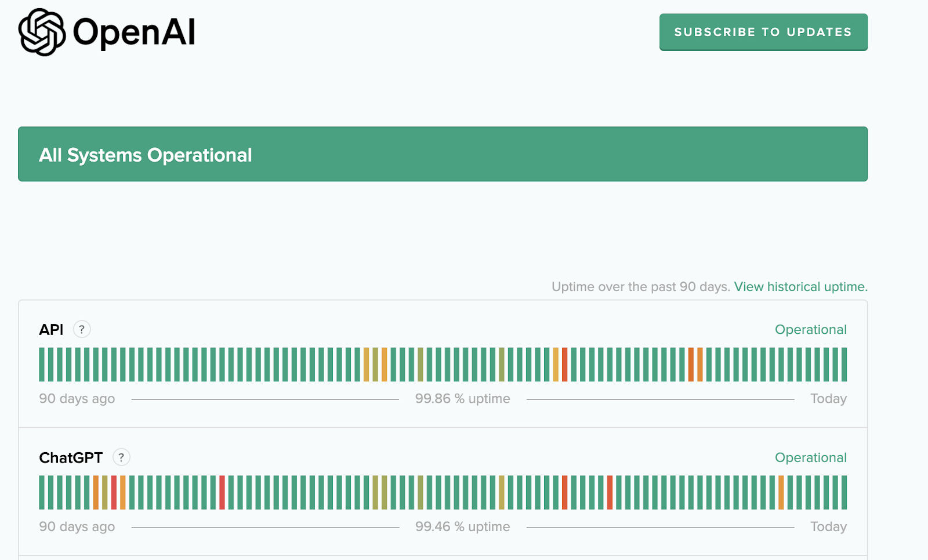This screenshot has width=928, height=560.
Task: Click the 99.46 % uptime label
Action: click(462, 527)
